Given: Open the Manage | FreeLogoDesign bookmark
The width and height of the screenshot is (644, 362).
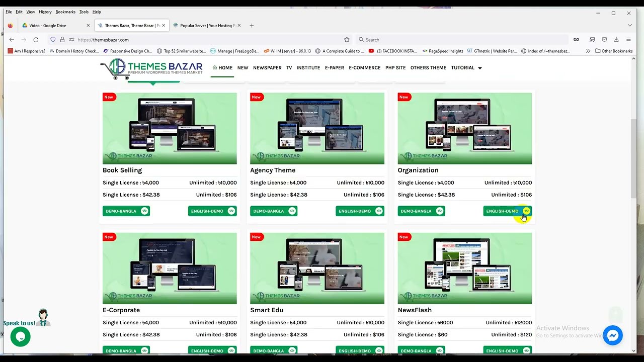Looking at the screenshot, I should tap(234, 51).
